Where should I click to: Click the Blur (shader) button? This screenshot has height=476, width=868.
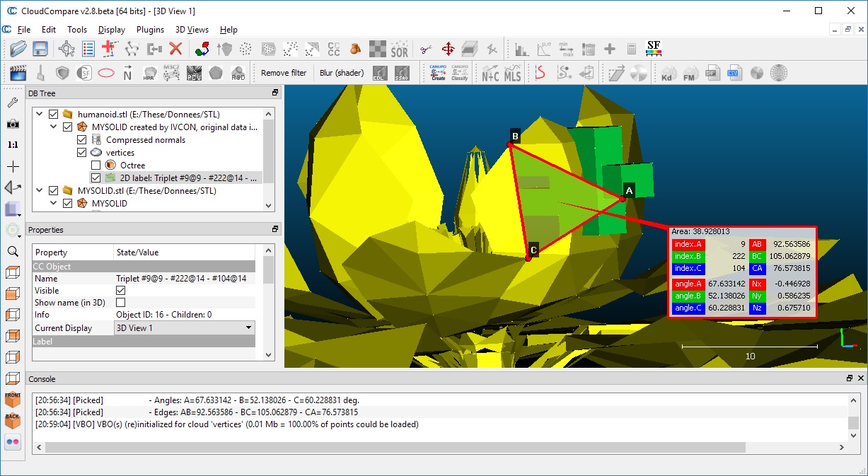[x=342, y=73]
